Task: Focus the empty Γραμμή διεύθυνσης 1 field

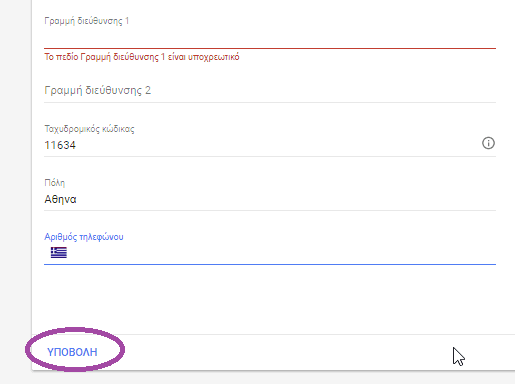Action: (x=270, y=38)
